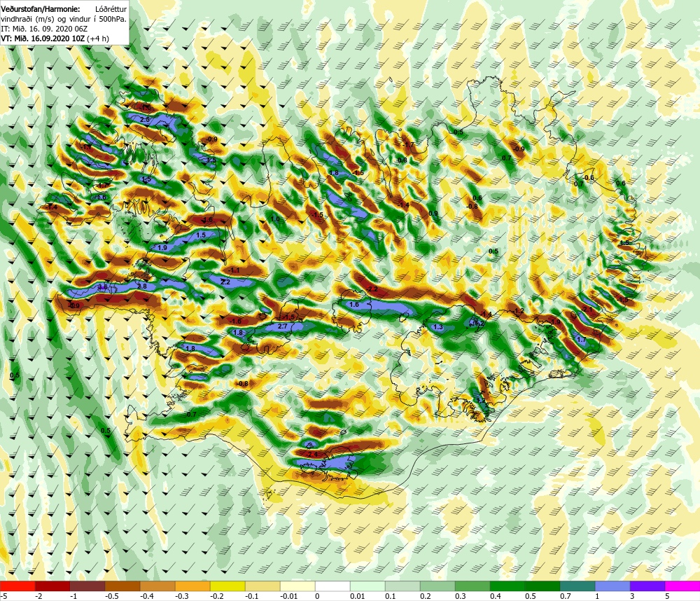Image resolution: width=700 pixels, height=601 pixels.
Task: Select the orange -0.3 to -0.2 legend swatch
Action: 192,586
